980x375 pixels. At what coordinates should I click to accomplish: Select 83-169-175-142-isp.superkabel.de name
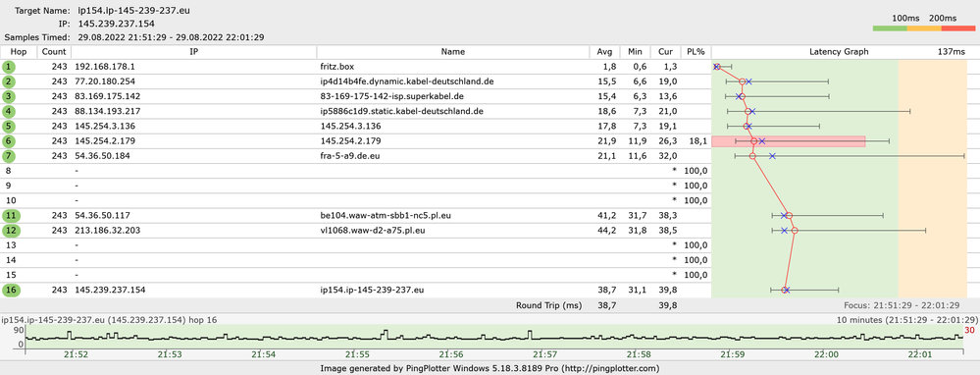point(391,96)
